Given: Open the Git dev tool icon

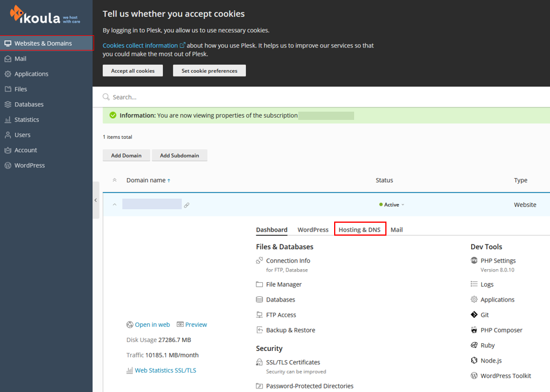Looking at the screenshot, I should (x=474, y=314).
